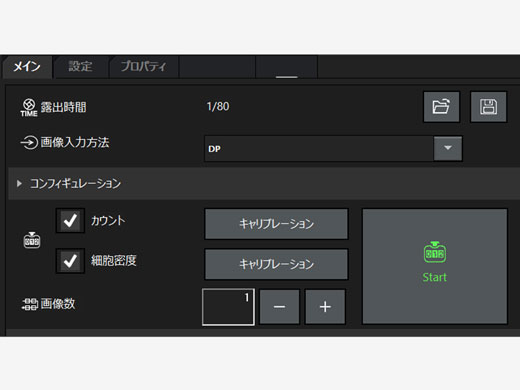
Task: Click the 露出時間 label
Action: 63,107
